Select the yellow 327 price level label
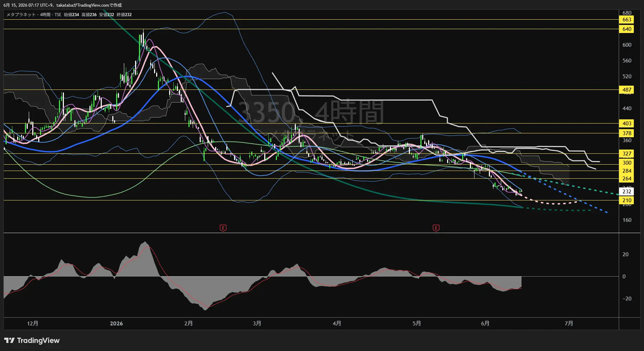The width and height of the screenshot is (644, 351). click(x=627, y=154)
